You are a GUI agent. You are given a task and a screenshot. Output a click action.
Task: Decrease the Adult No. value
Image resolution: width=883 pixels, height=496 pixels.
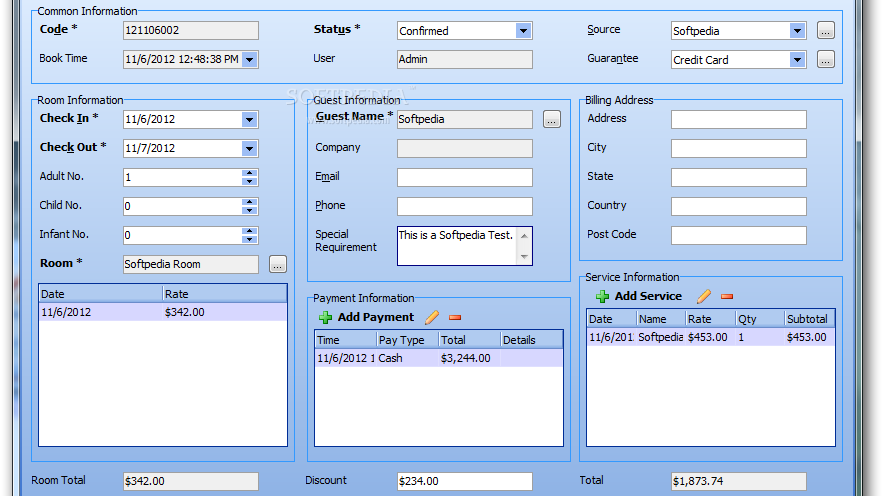249,181
